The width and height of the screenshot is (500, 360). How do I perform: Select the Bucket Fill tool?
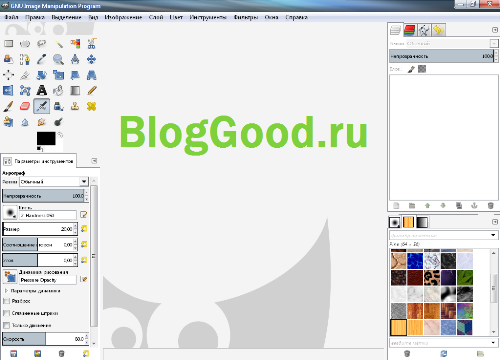[58, 90]
